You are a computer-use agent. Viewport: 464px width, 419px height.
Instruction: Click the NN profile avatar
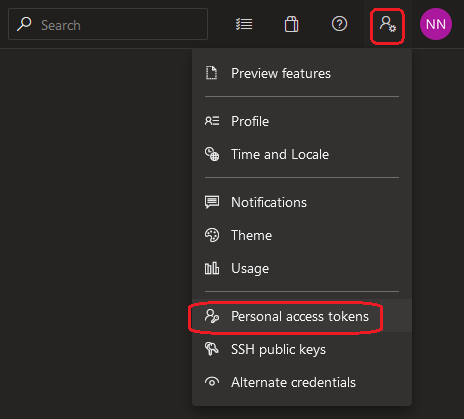(436, 24)
